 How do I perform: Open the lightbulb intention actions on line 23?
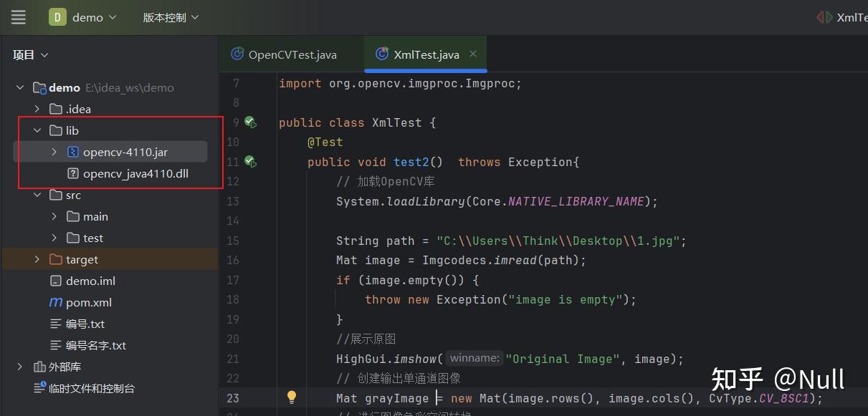pos(292,397)
